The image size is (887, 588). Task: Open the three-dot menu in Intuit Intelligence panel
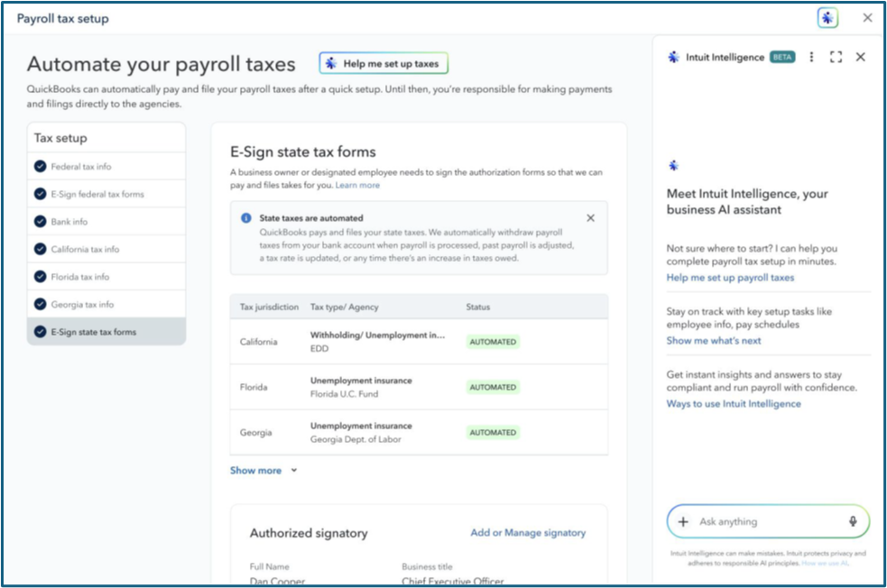click(x=811, y=57)
